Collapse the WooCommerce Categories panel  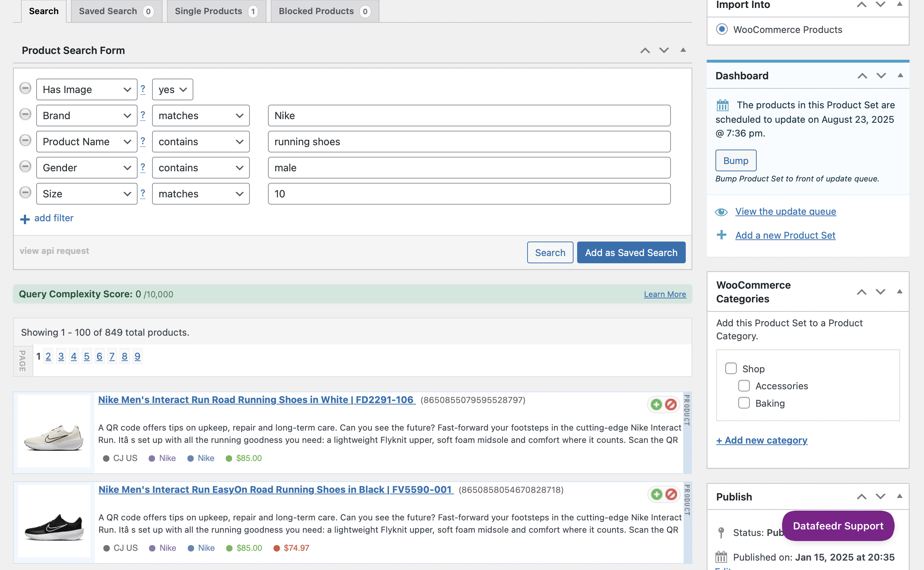[899, 291]
